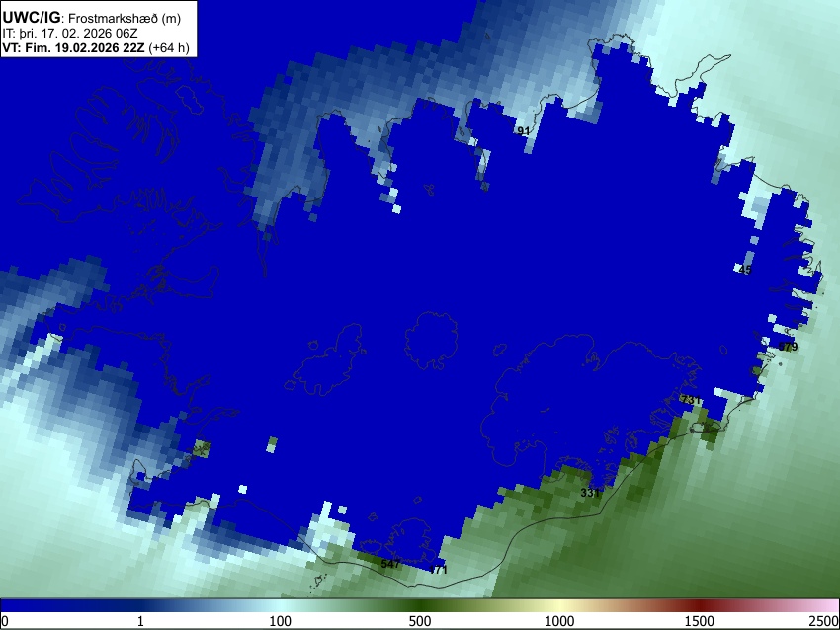This screenshot has width=840, height=630.
Task: Click the color scale label 500
Action: (x=420, y=621)
